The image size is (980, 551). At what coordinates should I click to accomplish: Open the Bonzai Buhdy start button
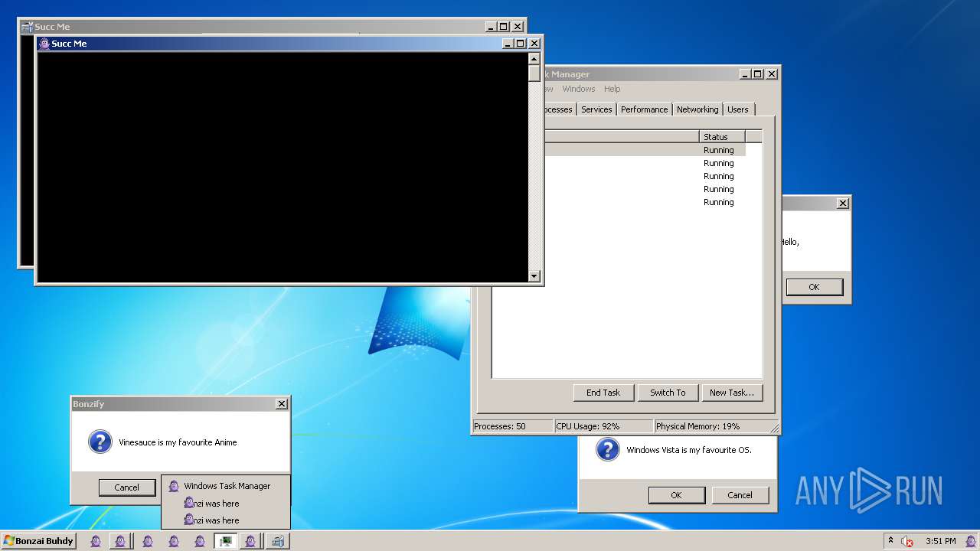(x=38, y=541)
